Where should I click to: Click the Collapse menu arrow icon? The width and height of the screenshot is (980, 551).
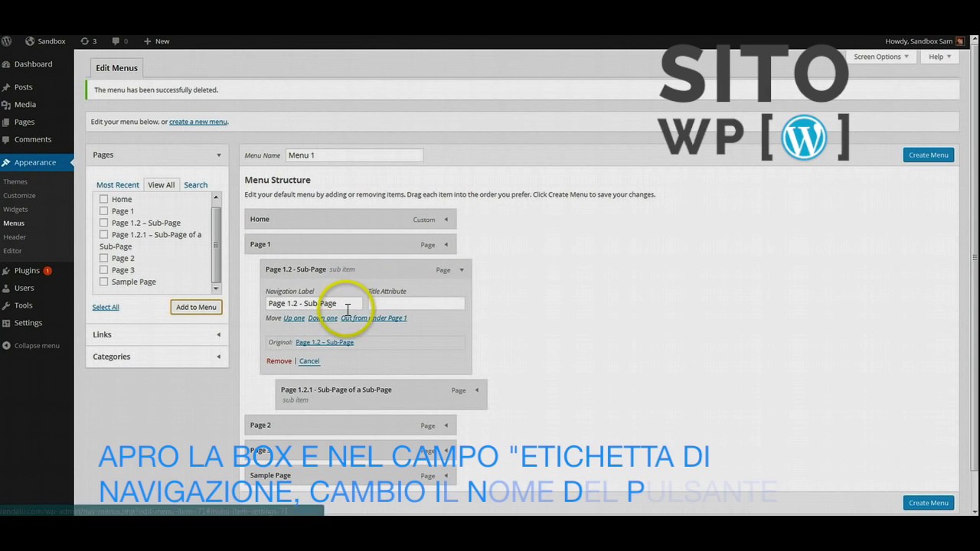6,346
